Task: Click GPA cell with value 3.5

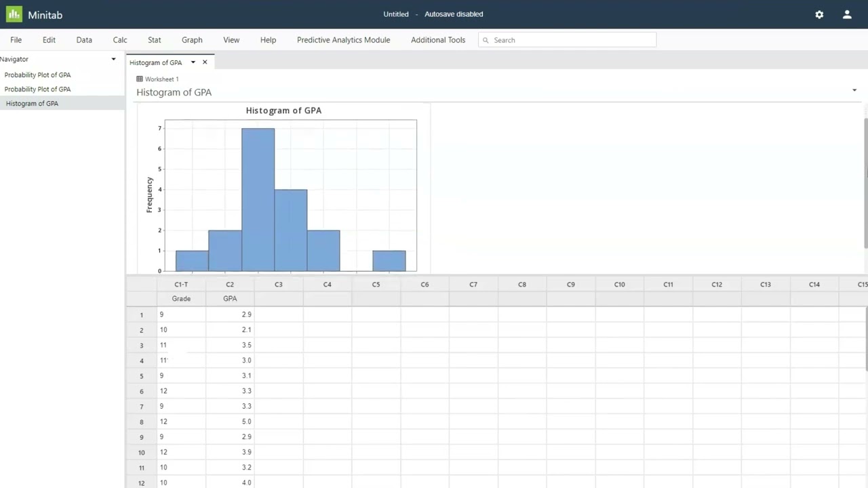Action: point(230,345)
